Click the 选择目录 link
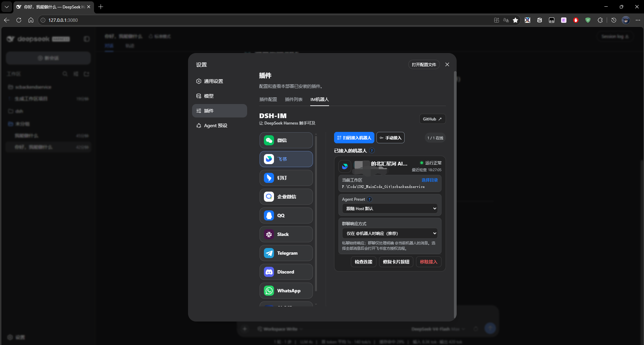 [x=430, y=180]
